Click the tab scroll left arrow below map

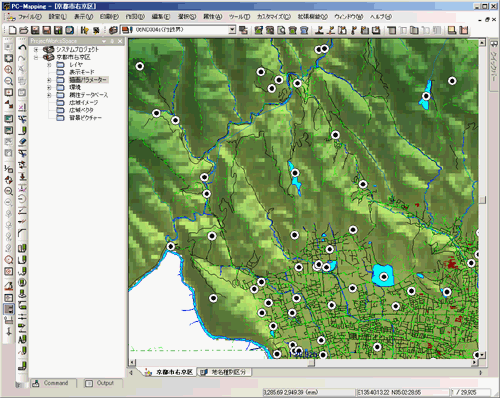coord(131,372)
